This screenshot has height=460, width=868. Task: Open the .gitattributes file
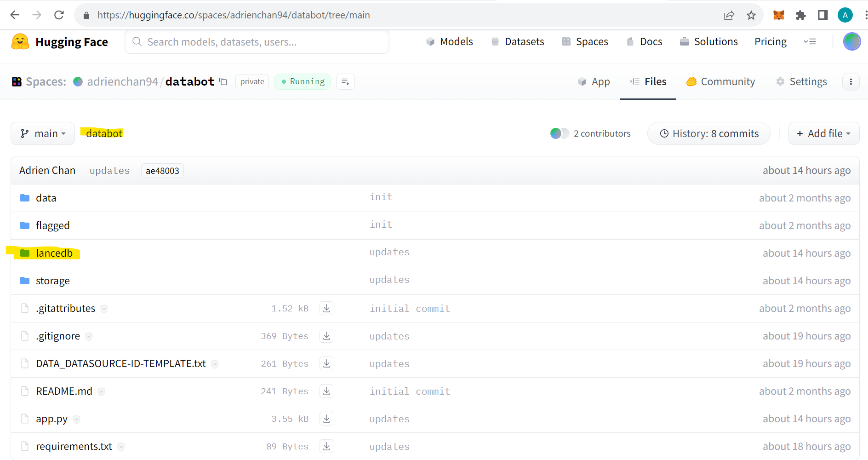66,308
